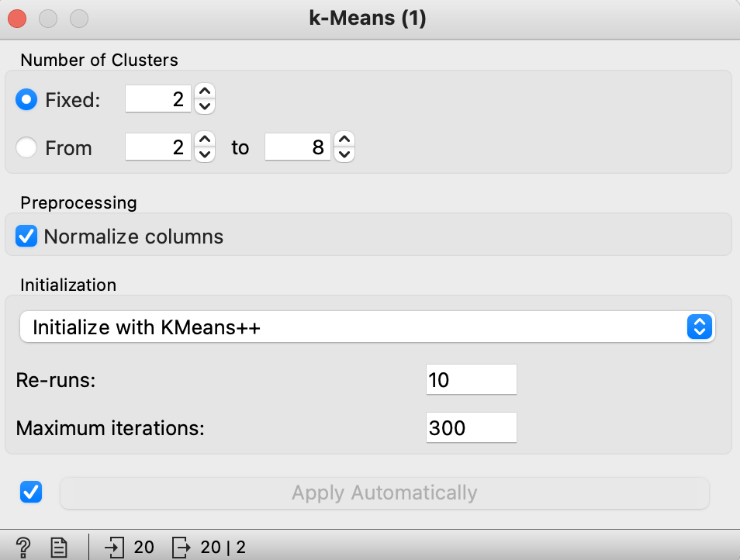This screenshot has height=560, width=740.
Task: Decrease the 'to' cluster value
Action: 344,155
